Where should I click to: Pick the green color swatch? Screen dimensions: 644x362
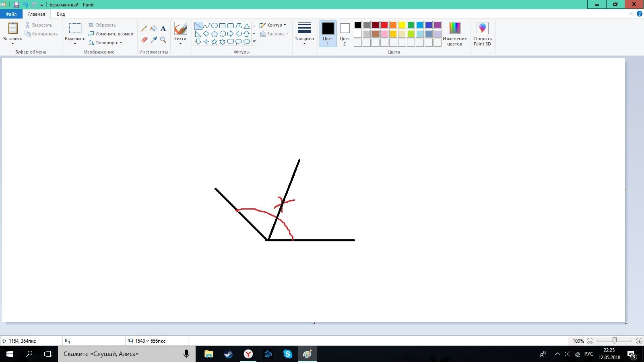tap(411, 25)
